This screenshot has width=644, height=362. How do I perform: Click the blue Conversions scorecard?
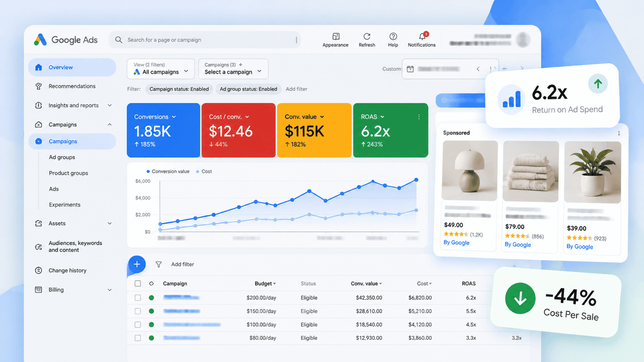pyautogui.click(x=163, y=130)
